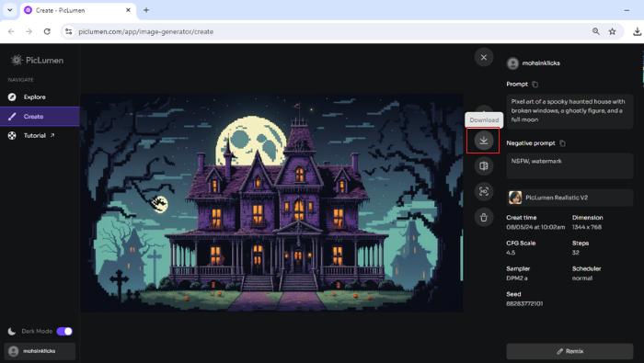Click the seed value 88283772101

click(x=524, y=303)
